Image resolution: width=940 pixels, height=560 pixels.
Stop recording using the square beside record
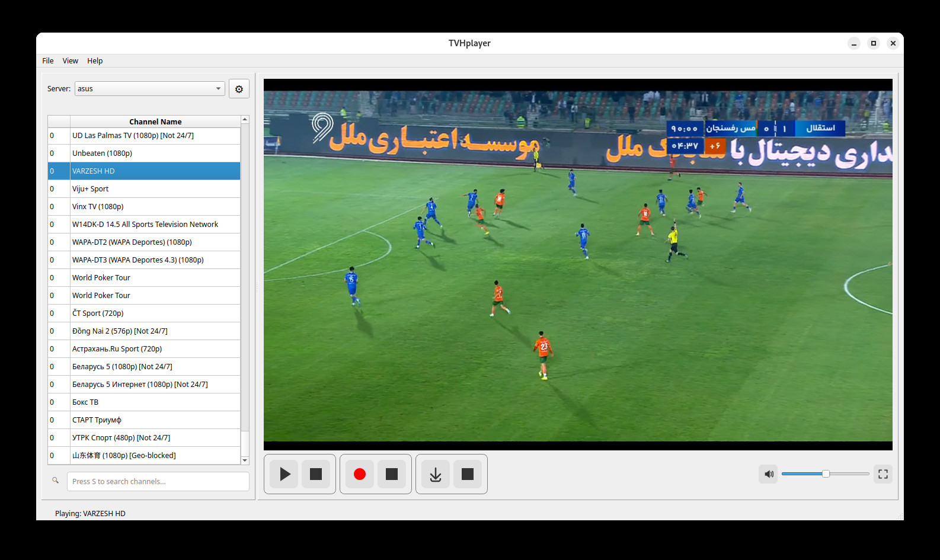pyautogui.click(x=392, y=474)
